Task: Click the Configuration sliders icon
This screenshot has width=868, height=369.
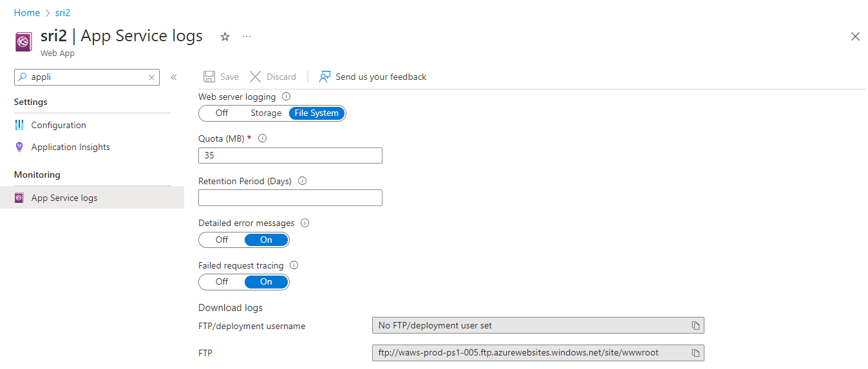Action: coord(19,125)
